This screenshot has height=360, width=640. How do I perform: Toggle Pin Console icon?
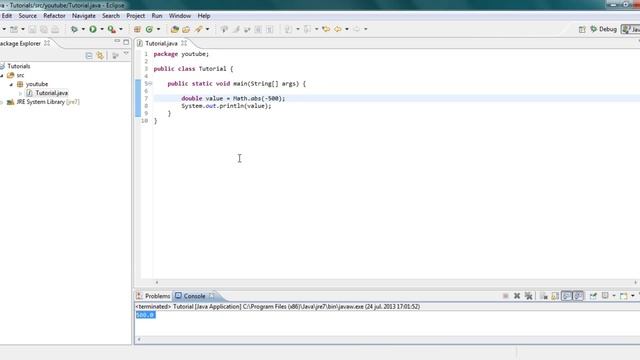593,296
